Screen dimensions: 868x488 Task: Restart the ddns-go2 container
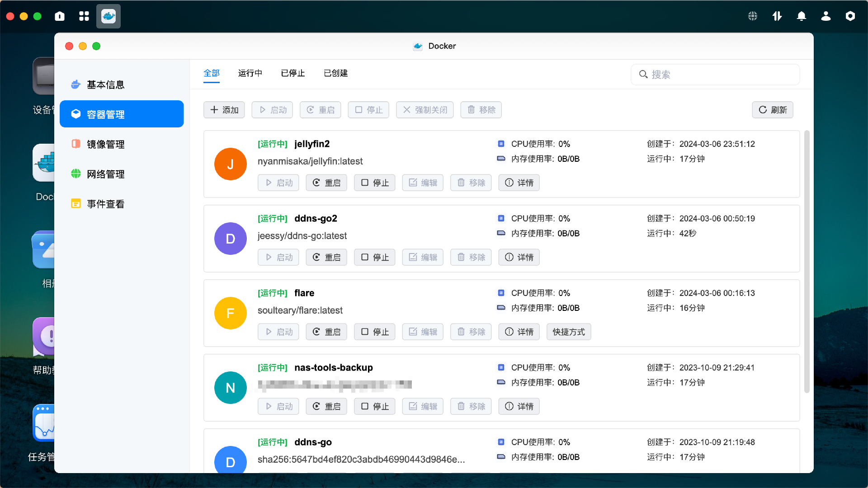[x=326, y=257]
